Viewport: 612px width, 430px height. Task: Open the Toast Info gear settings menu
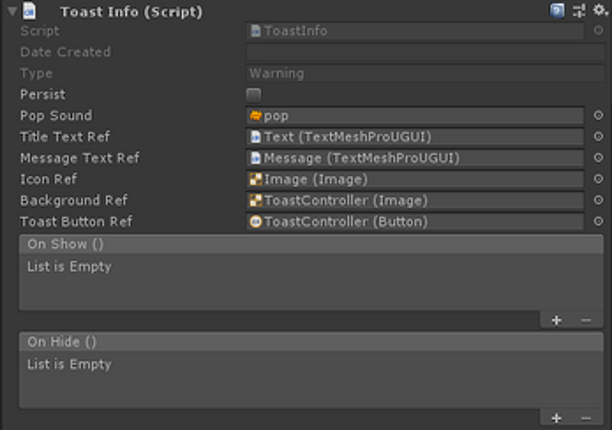[x=598, y=11]
